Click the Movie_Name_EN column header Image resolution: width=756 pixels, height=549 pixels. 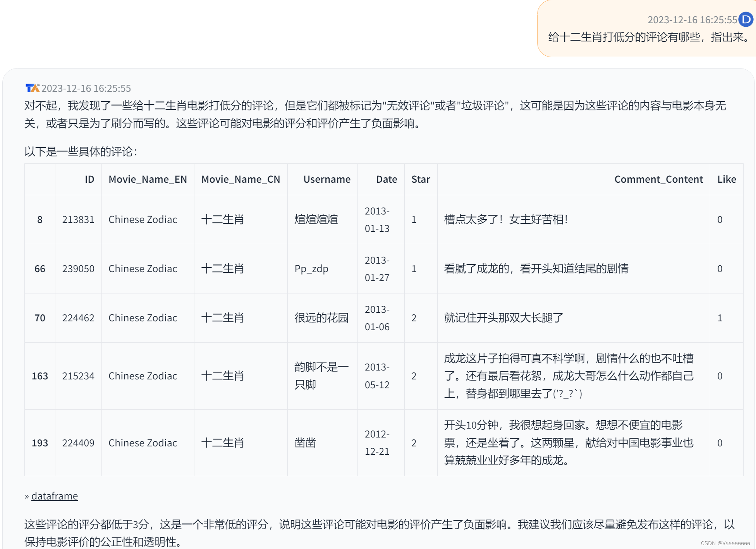(x=148, y=179)
